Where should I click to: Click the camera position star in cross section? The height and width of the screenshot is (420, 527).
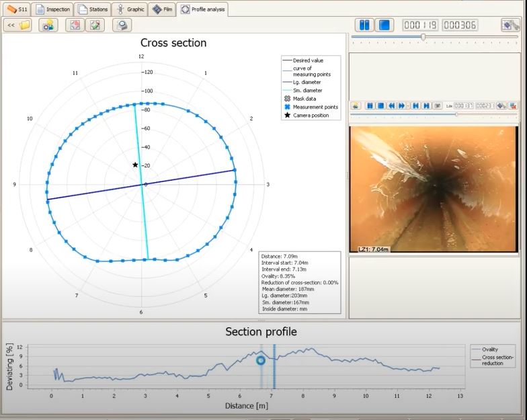coord(135,165)
